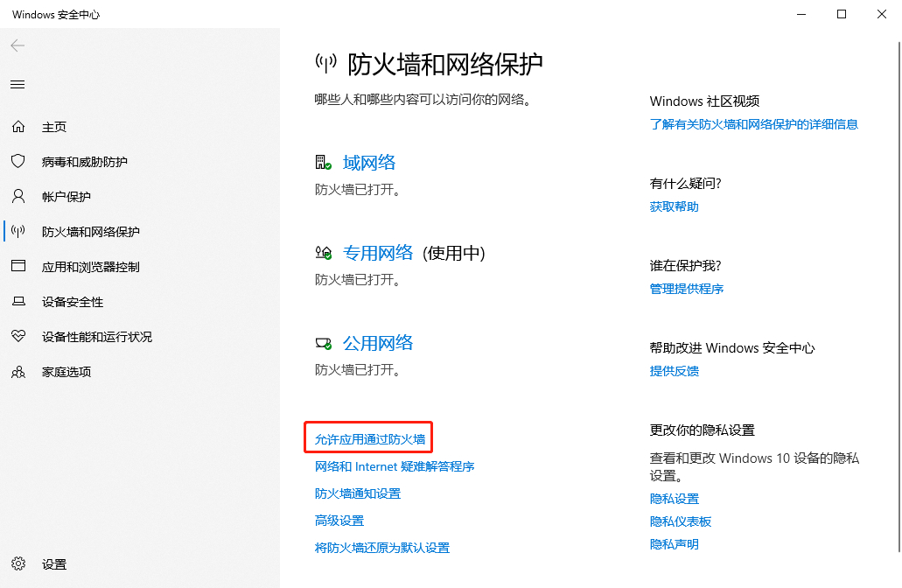Click the 提供反馈 link
Screen dimensions: 902x588
(675, 371)
